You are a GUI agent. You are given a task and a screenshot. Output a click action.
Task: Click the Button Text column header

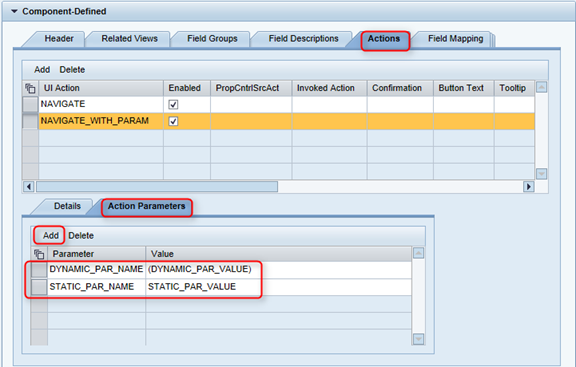pos(463,88)
